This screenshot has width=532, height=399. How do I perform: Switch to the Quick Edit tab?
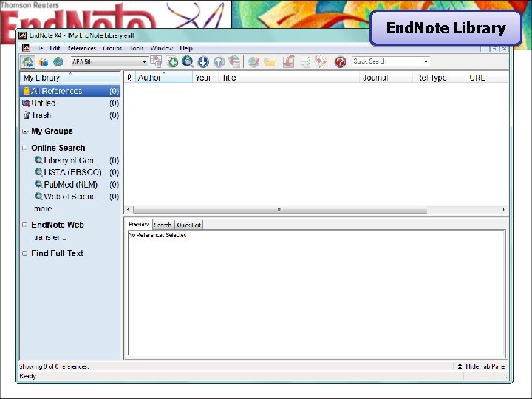[x=188, y=225]
